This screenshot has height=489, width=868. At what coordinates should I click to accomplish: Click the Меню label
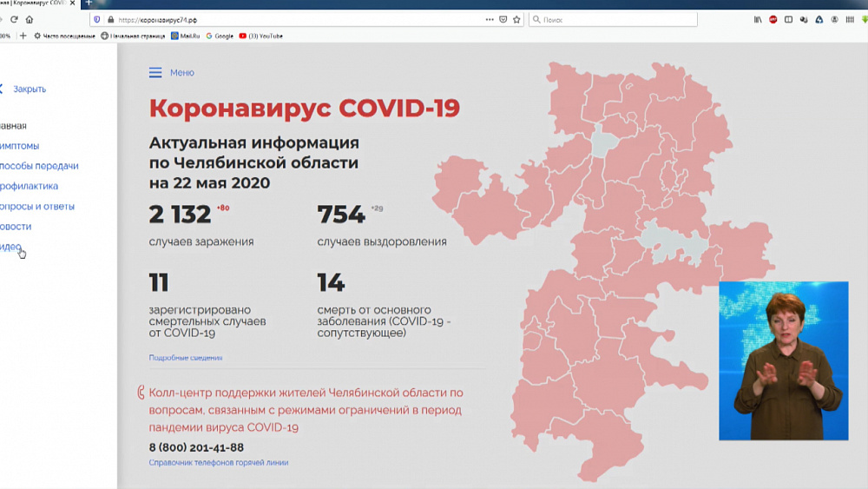click(182, 73)
